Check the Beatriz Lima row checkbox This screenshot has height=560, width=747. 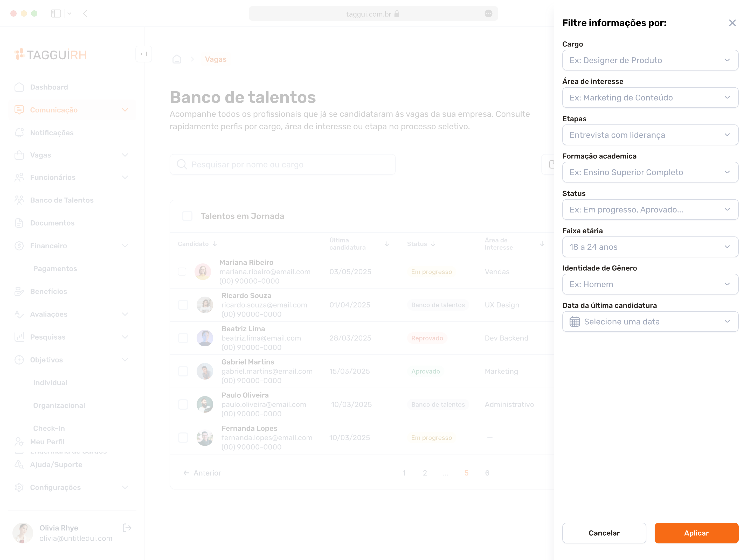point(183,338)
